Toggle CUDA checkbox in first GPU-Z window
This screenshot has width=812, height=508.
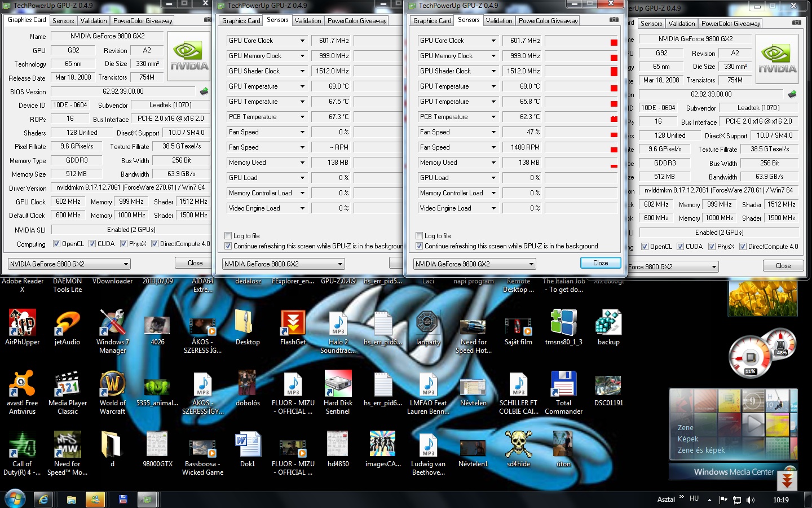click(92, 244)
